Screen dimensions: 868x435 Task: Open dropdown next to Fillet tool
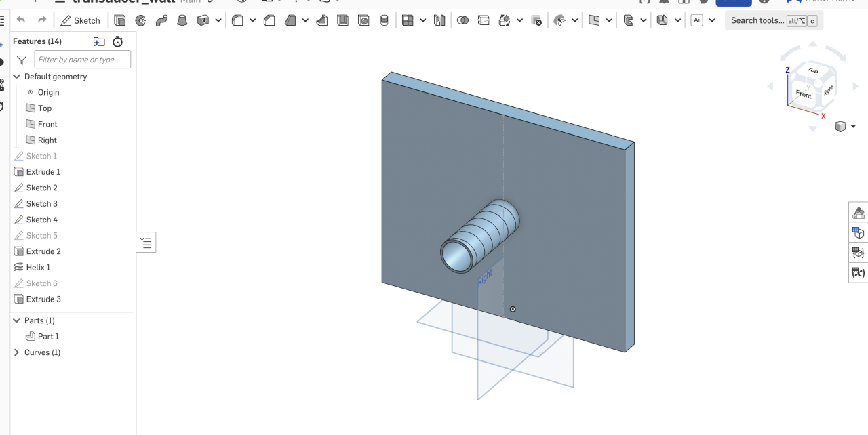(252, 20)
